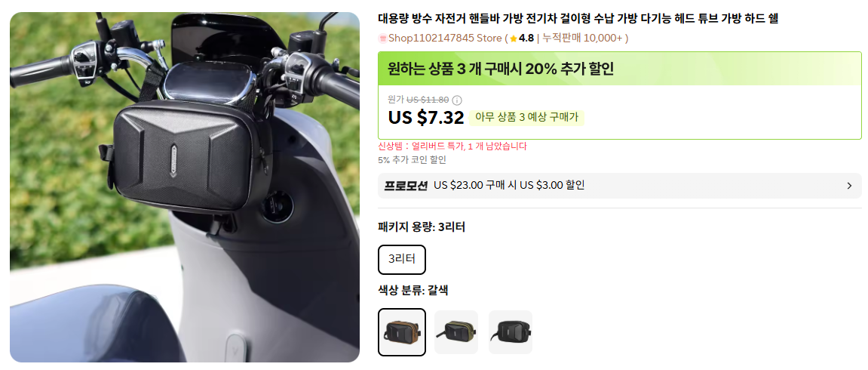868x370 pixels.
Task: Choose the black bag color swatch
Action: pos(511,332)
